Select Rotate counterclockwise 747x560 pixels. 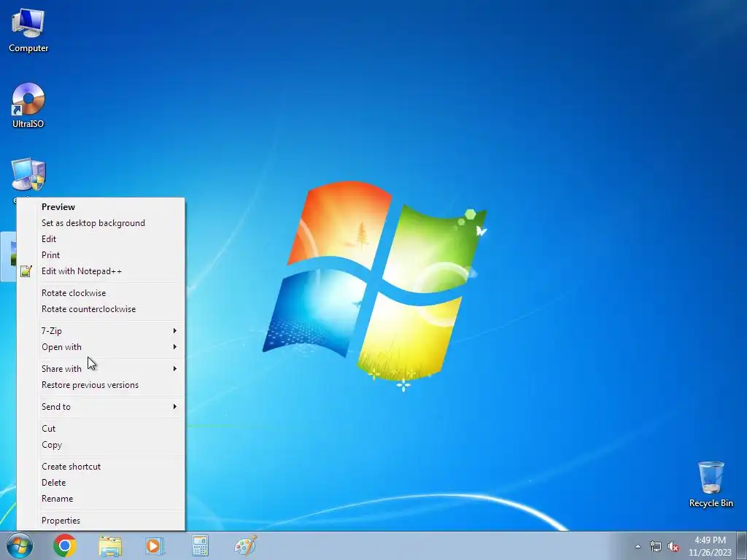[x=101, y=309]
